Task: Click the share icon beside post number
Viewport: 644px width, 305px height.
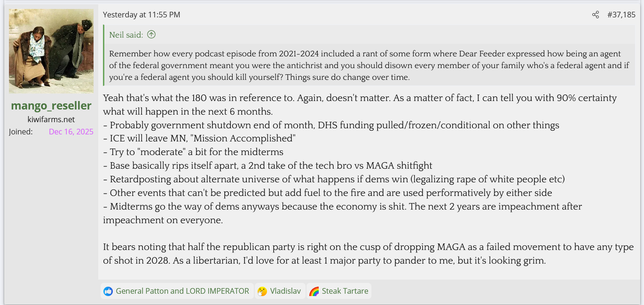Action: tap(596, 15)
